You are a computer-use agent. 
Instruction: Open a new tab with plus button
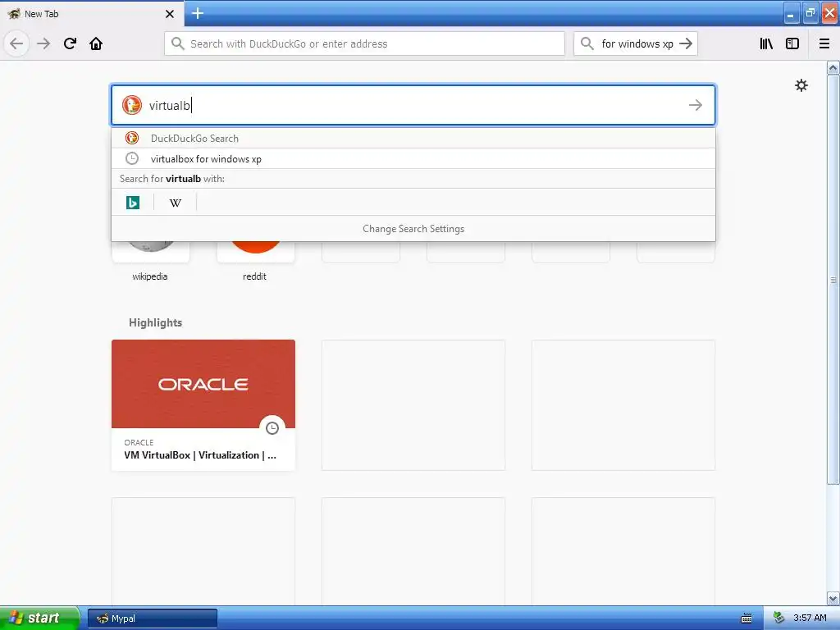[198, 13]
